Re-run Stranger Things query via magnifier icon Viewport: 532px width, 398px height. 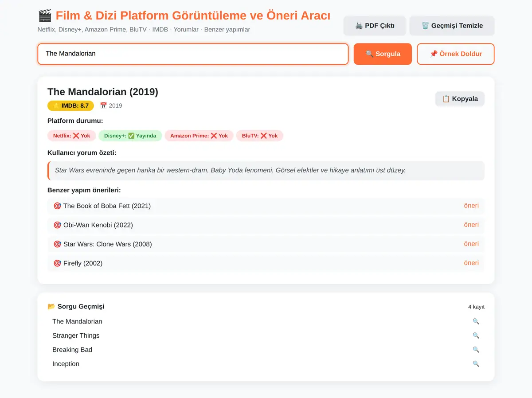[476, 336]
